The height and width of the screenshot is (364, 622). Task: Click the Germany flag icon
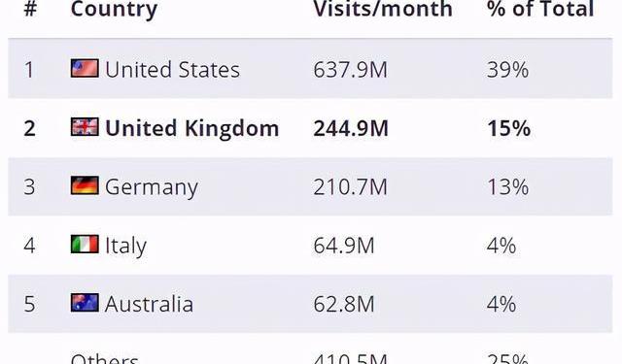85,185
